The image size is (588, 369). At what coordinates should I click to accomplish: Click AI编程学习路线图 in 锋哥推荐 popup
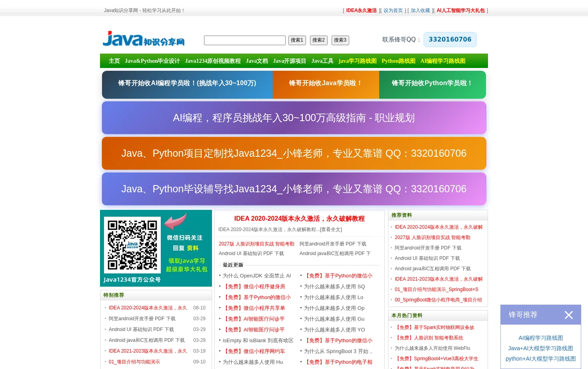[541, 338]
